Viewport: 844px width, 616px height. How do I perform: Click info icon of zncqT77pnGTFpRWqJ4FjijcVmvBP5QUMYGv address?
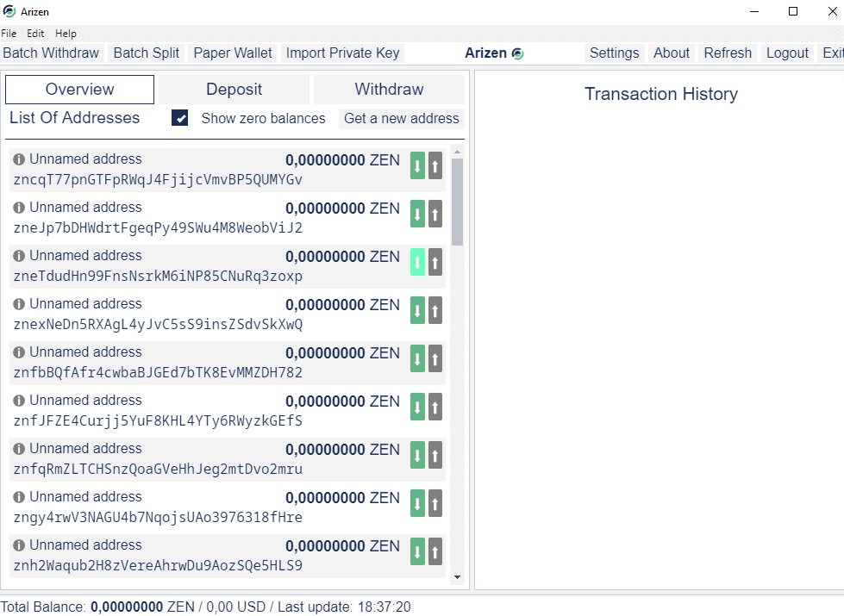pyautogui.click(x=19, y=159)
